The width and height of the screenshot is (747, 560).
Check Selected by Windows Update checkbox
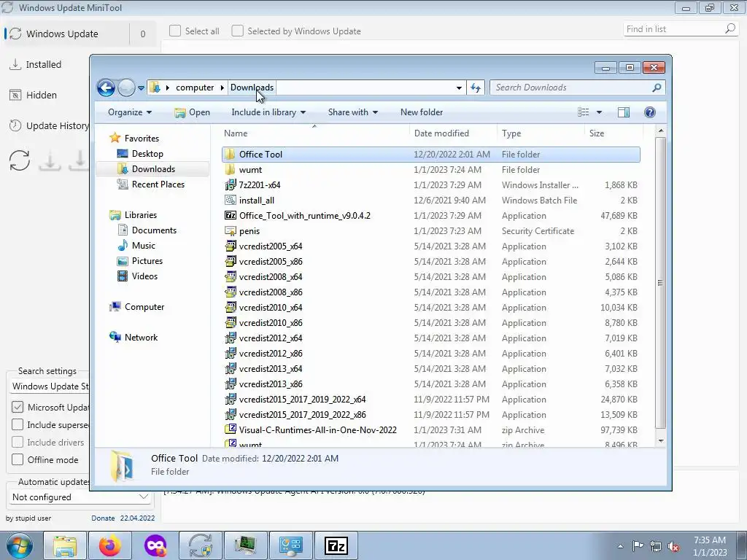coord(237,31)
